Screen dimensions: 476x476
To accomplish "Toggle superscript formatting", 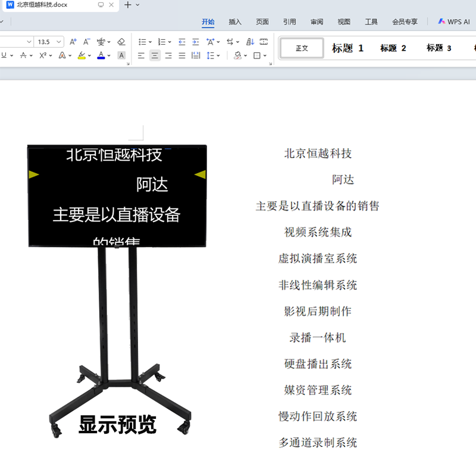I will 43,55.
